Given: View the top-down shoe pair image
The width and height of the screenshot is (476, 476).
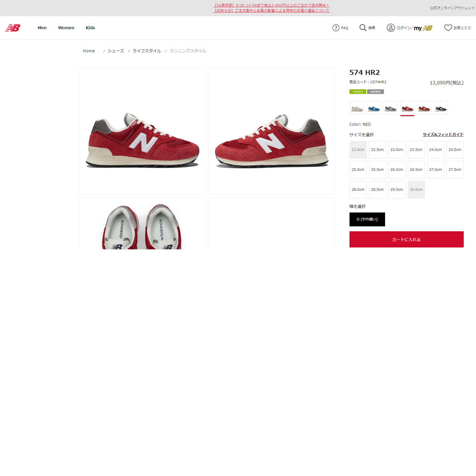Looking at the screenshot, I should pos(142,224).
